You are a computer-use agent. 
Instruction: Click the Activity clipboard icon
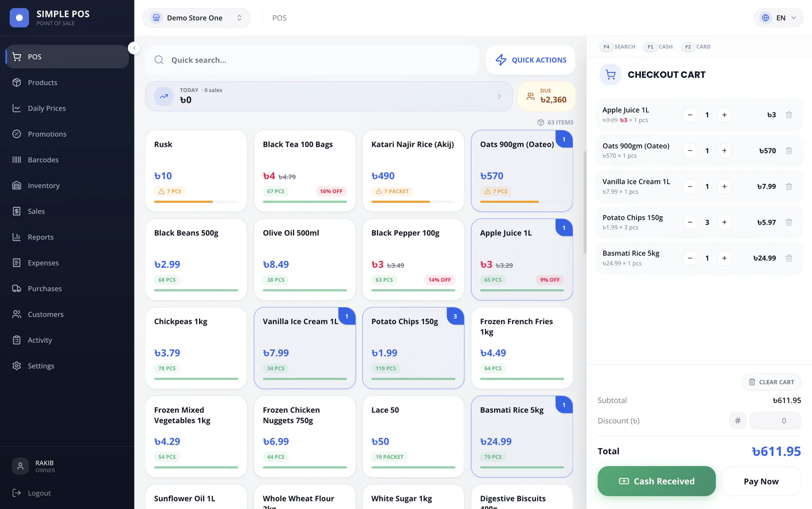(x=17, y=340)
